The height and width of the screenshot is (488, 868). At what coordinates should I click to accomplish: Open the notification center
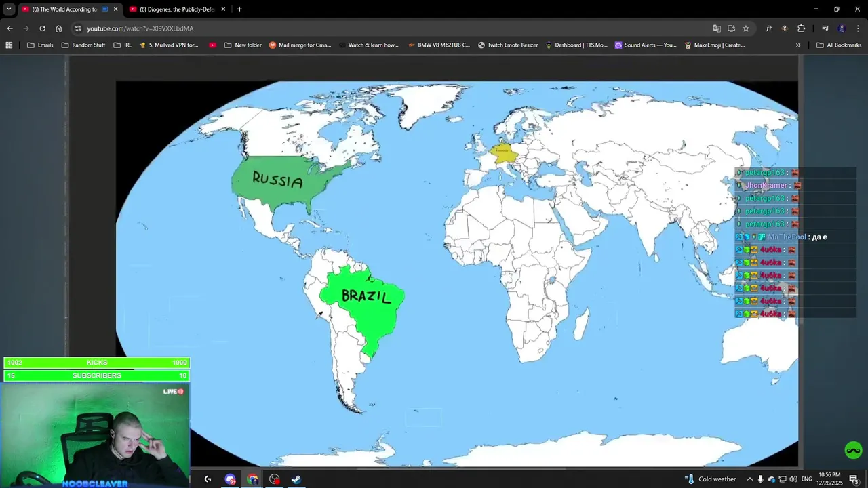point(854,479)
